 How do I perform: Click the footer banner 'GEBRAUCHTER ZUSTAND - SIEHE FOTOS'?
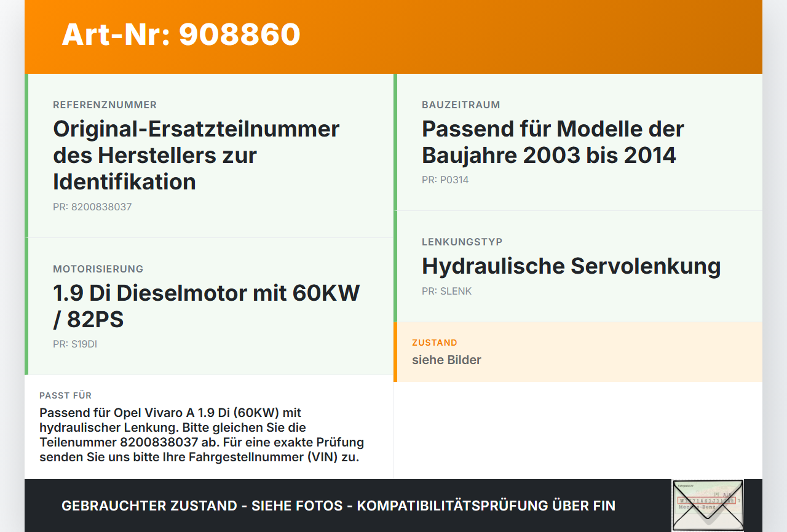coord(338,506)
